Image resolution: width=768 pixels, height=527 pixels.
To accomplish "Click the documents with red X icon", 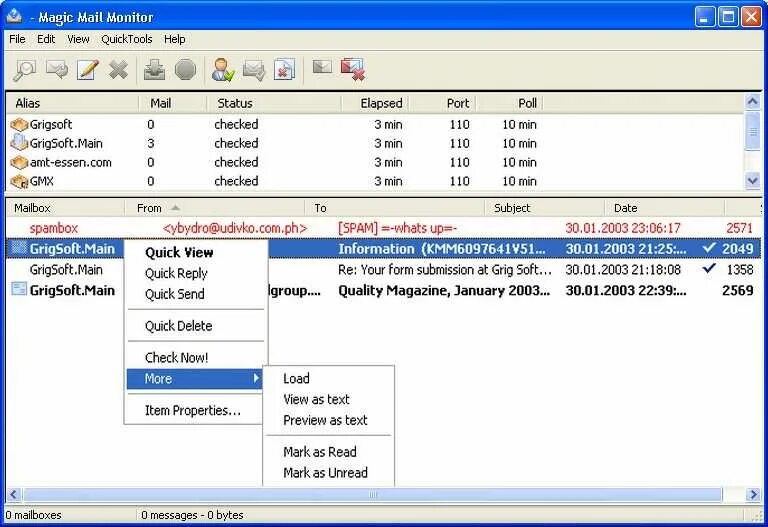I will click(285, 70).
